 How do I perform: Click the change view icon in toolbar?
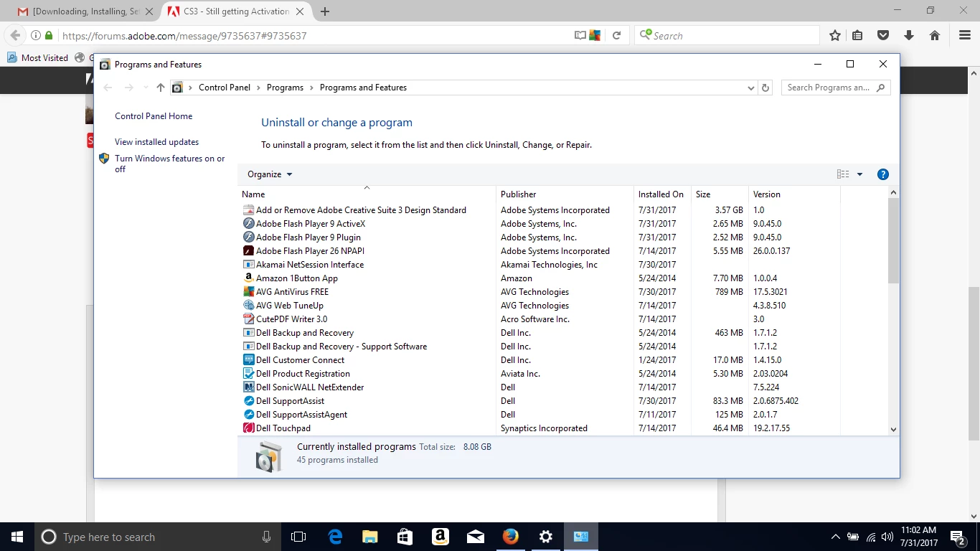pyautogui.click(x=843, y=174)
